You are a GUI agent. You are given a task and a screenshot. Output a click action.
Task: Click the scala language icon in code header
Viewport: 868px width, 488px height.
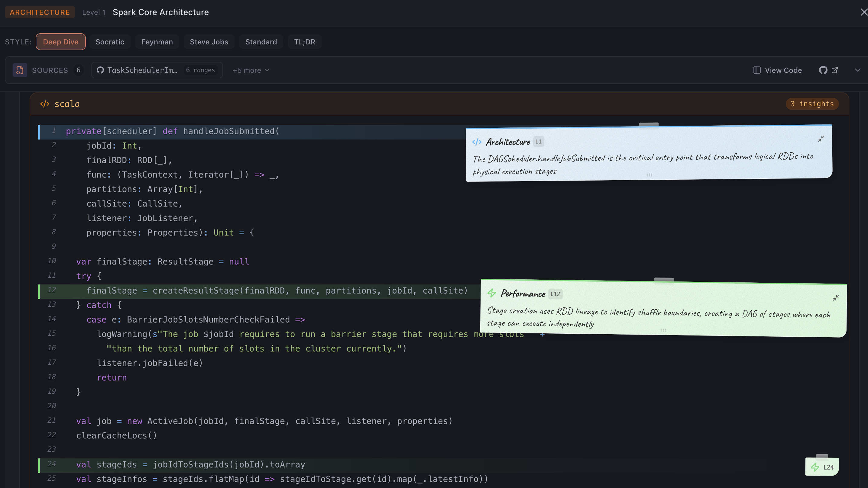point(45,104)
